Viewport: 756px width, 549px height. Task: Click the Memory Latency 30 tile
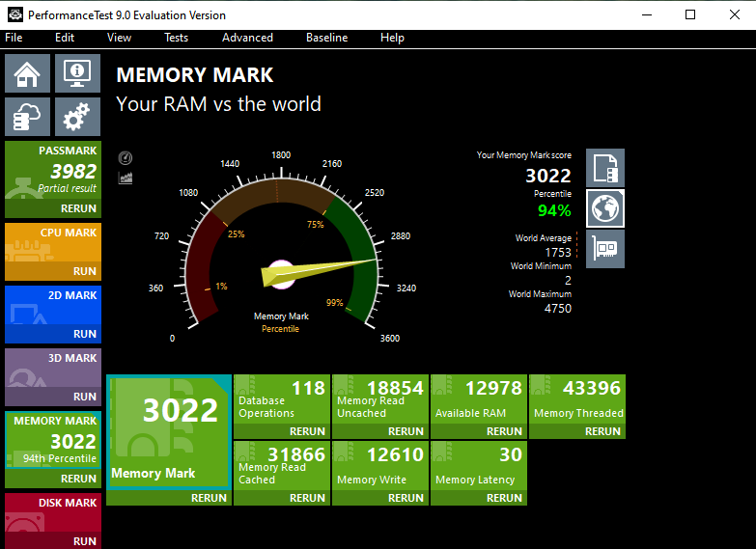pos(479,466)
